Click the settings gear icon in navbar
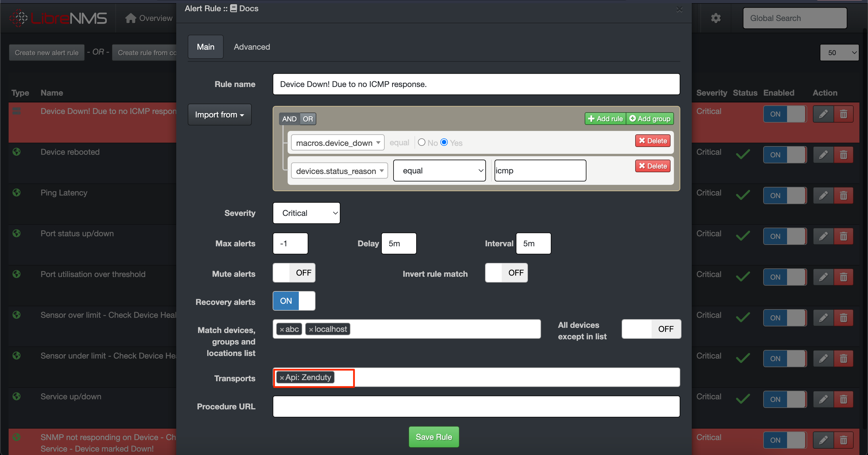Image resolution: width=868 pixels, height=455 pixels. tap(716, 18)
